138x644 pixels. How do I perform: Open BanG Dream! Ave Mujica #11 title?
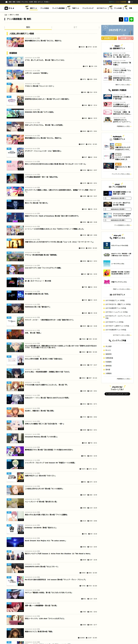[45, 541]
